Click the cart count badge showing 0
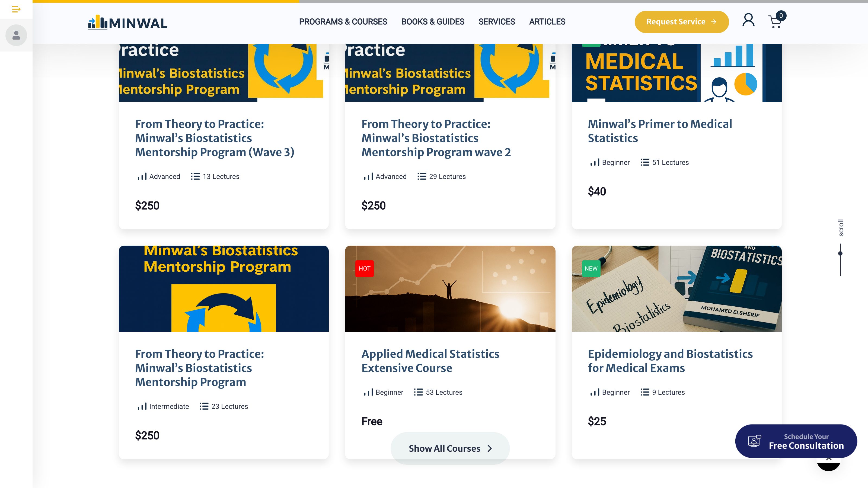Screen dimensions: 868x488 (x=781, y=15)
